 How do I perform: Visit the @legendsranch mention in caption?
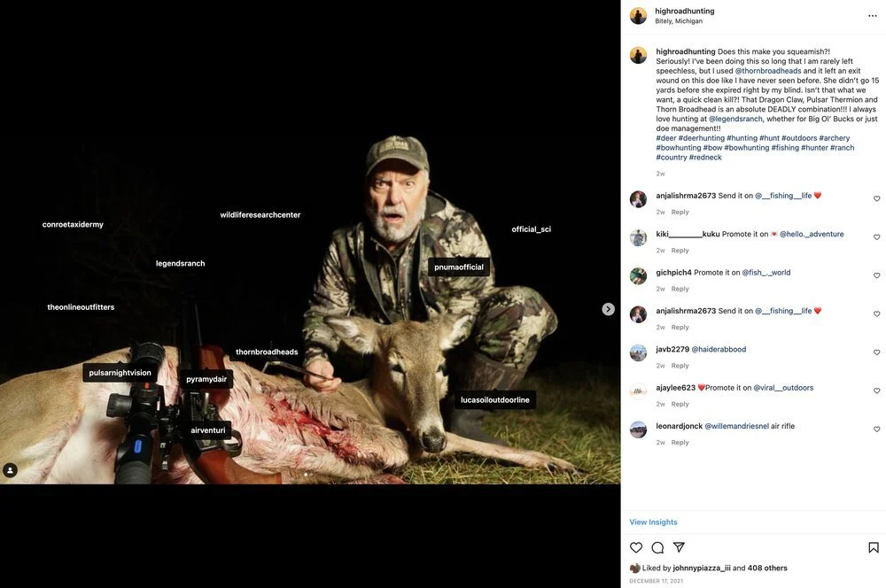point(735,119)
